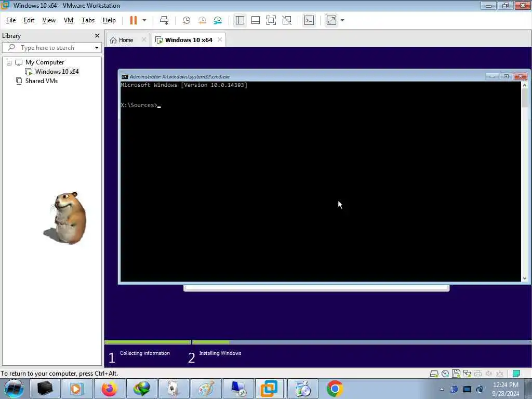This screenshot has height=399, width=532.
Task: Select Windows 10 x64 in library tree
Action: (57, 72)
